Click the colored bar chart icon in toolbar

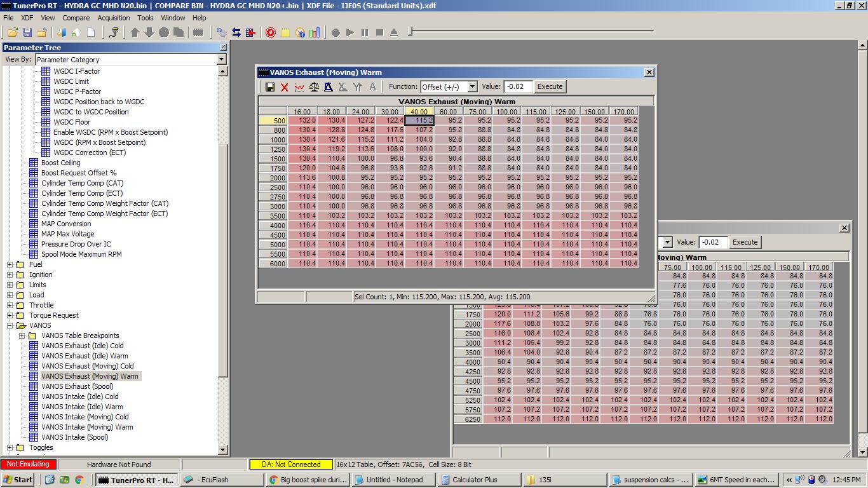point(315,32)
